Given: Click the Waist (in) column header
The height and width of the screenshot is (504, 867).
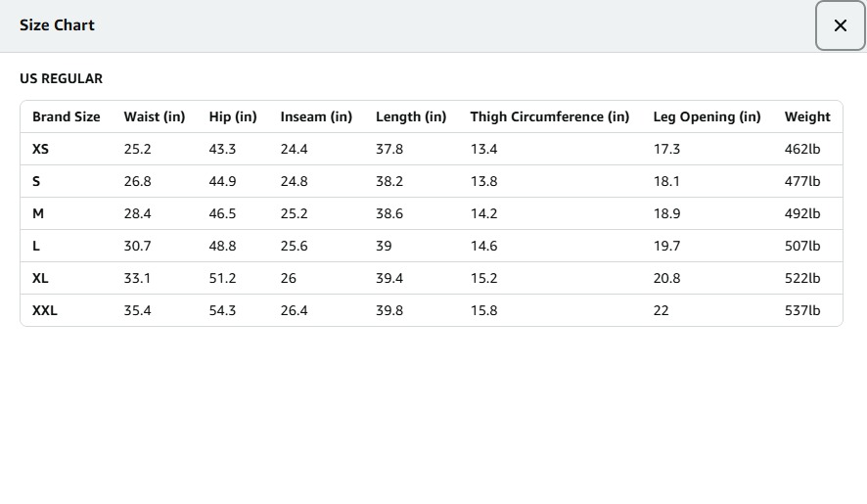Looking at the screenshot, I should click(154, 116).
